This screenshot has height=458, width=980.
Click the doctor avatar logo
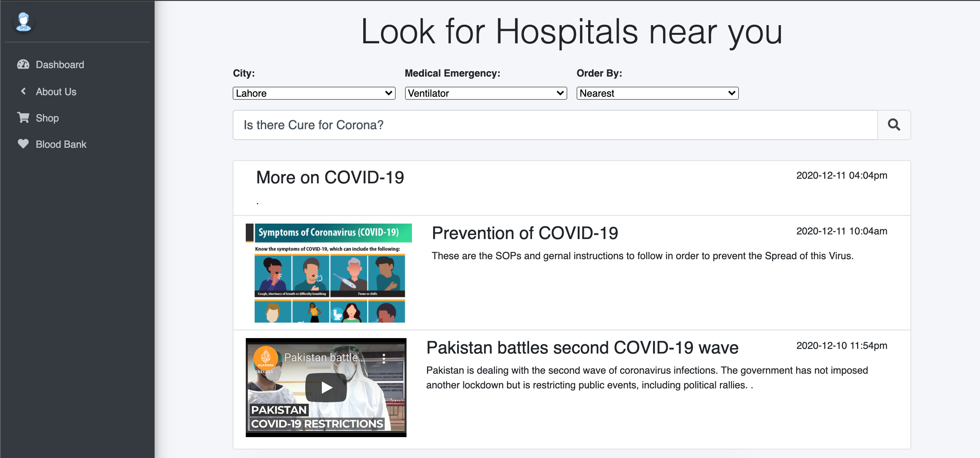24,22
